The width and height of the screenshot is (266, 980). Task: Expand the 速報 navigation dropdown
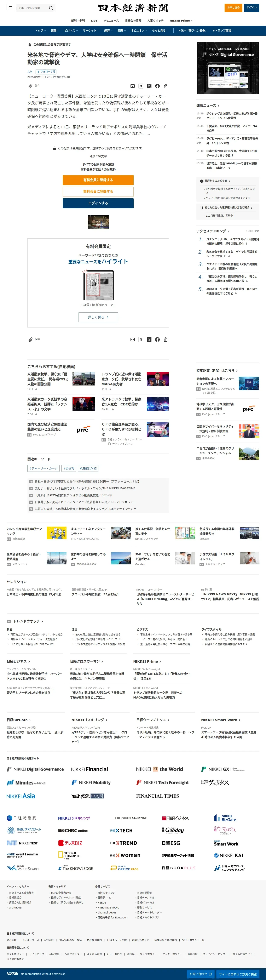tap(55, 30)
